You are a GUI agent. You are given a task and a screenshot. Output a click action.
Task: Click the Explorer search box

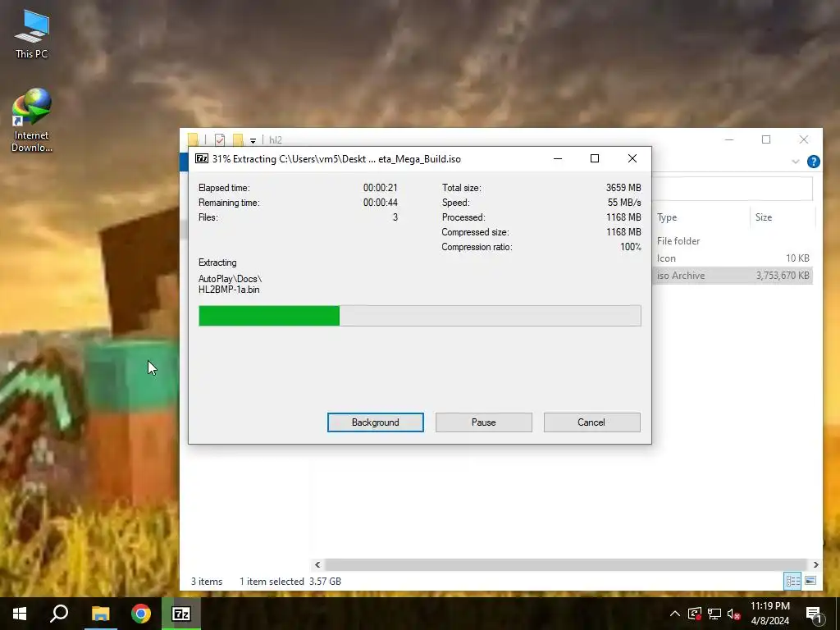[x=733, y=188]
